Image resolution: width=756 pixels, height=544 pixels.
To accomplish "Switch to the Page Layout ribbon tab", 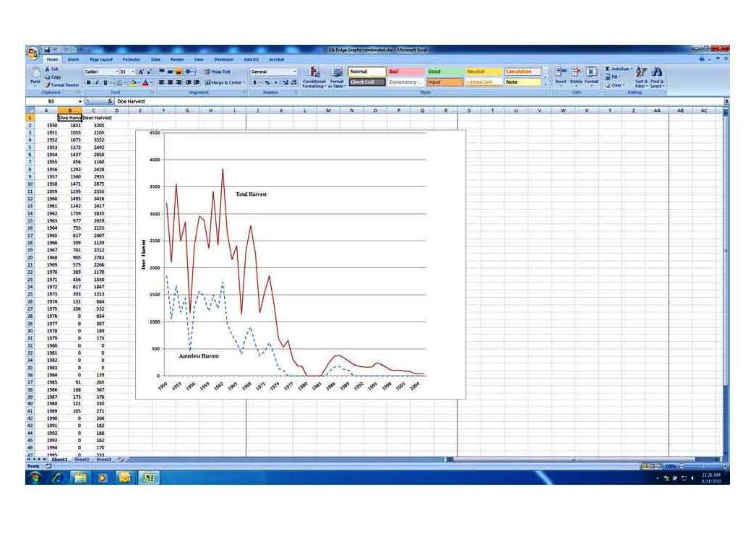I will (x=100, y=59).
